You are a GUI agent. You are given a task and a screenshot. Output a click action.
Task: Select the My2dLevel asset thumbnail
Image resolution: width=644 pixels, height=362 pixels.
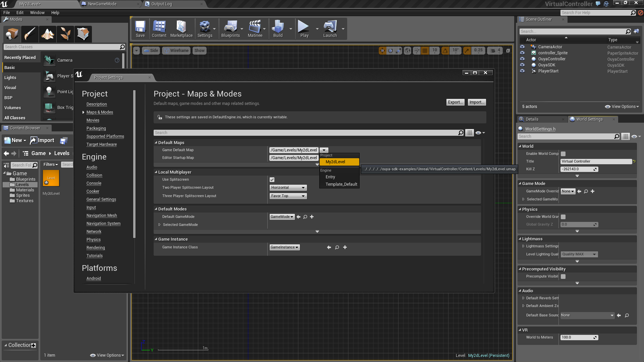pyautogui.click(x=51, y=178)
